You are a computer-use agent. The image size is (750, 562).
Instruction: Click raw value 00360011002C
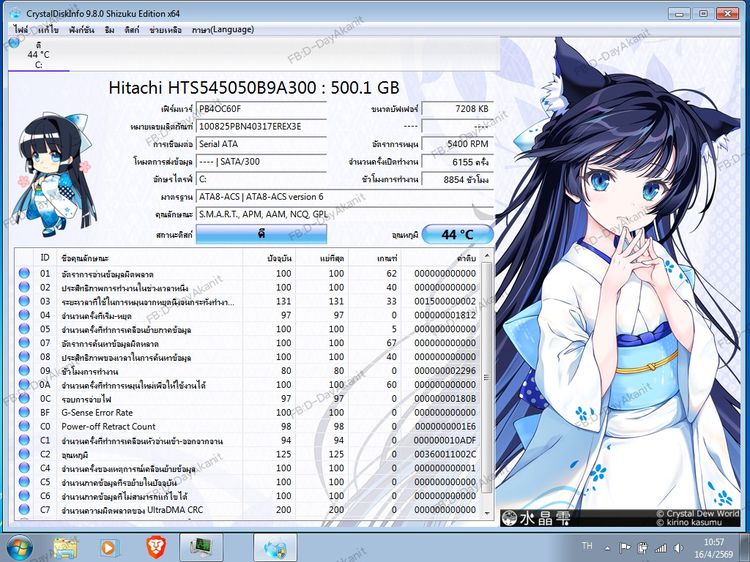point(445,454)
